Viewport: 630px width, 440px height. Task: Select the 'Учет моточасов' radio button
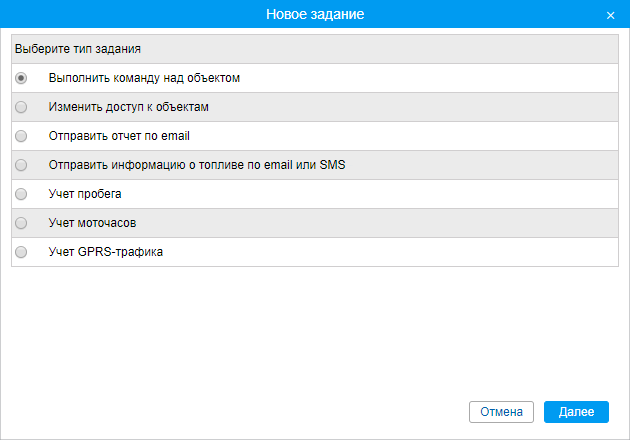pos(21,223)
